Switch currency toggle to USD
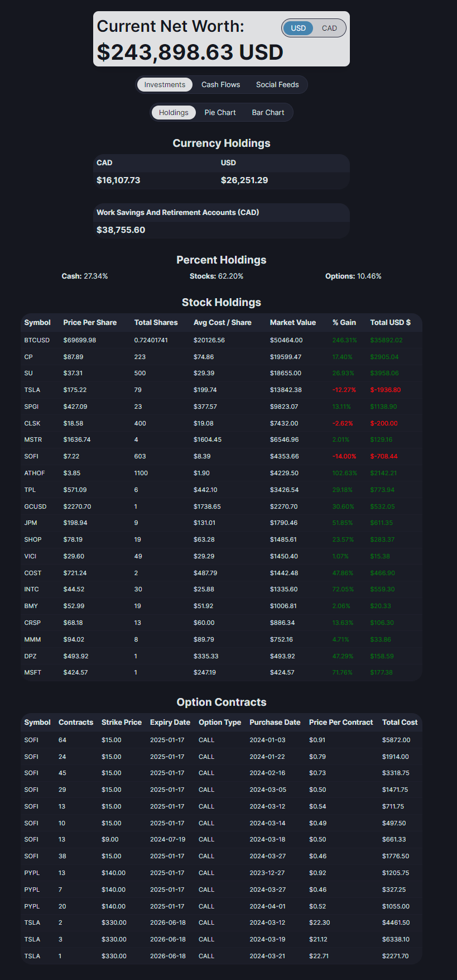Image resolution: width=457 pixels, height=980 pixels. tap(298, 28)
